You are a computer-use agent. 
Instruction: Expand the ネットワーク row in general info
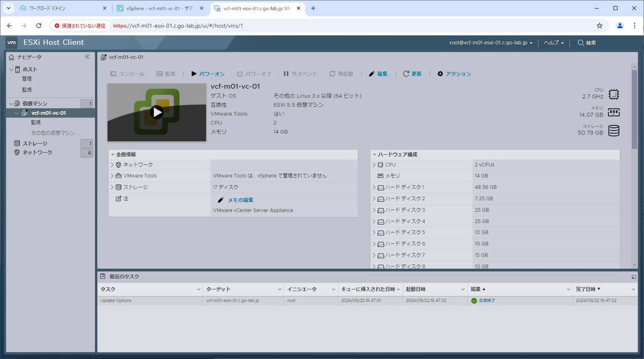point(112,165)
